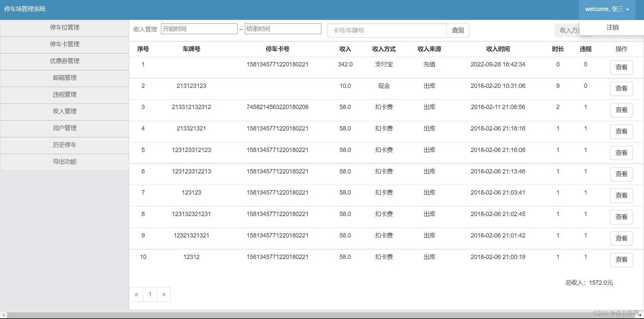
Task: Go to previous page with «
Action: (x=136, y=295)
